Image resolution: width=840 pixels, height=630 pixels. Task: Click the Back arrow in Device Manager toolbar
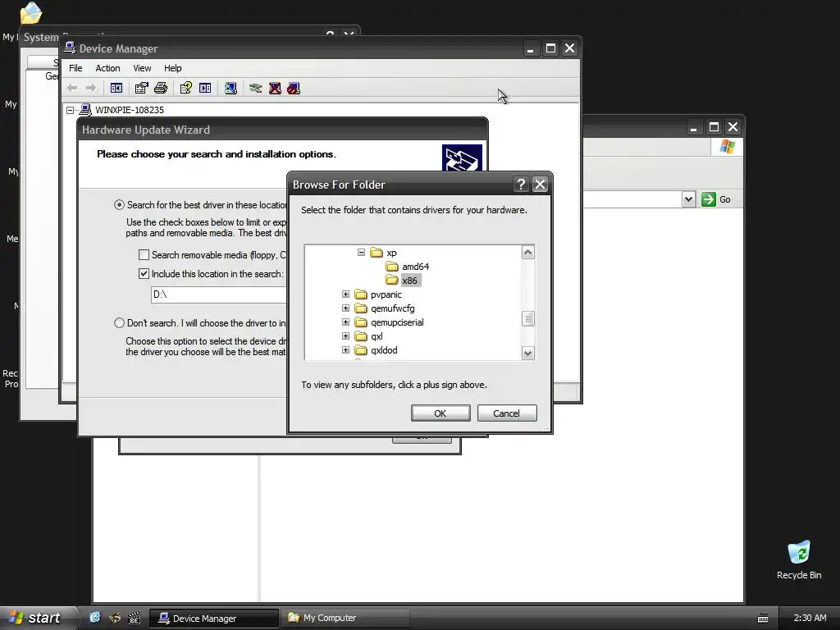72,88
